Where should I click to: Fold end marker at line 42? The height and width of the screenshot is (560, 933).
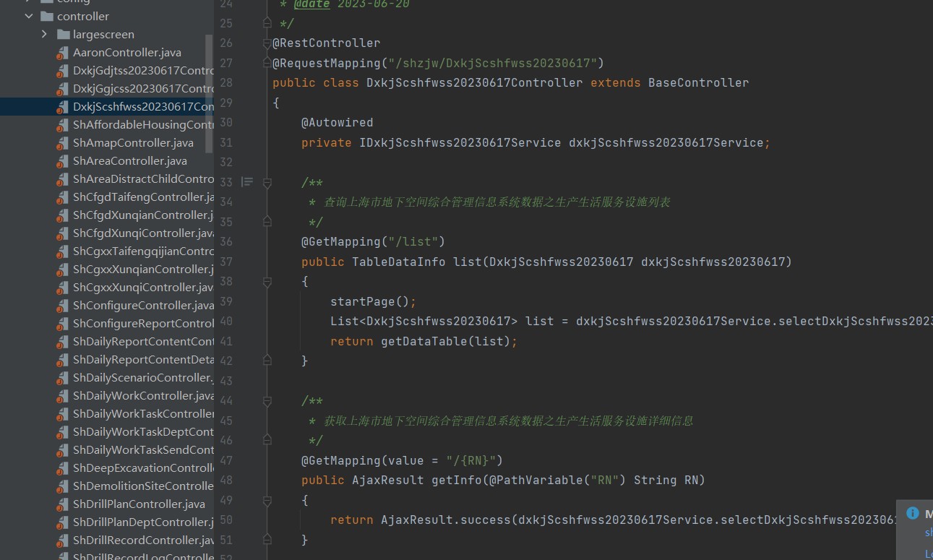(267, 361)
